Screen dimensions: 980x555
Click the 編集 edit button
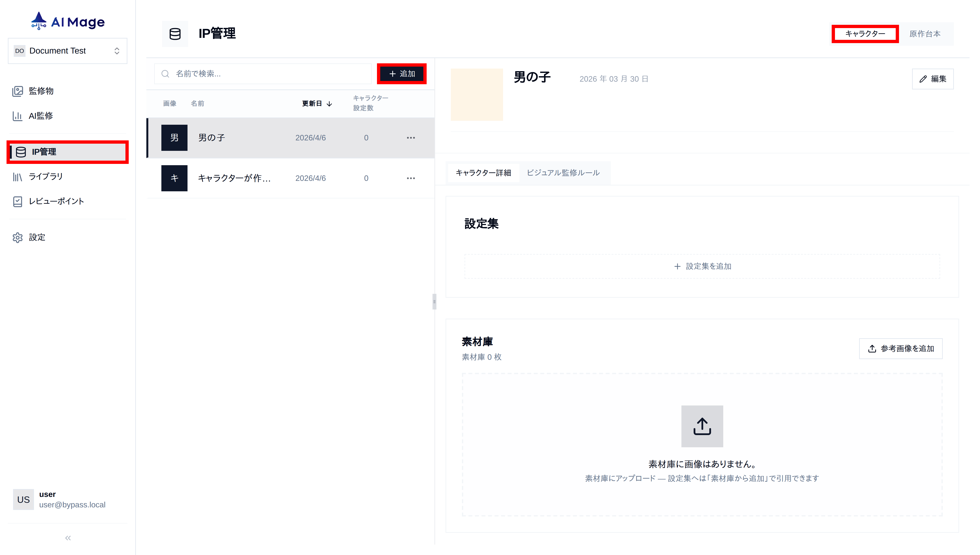pos(933,79)
